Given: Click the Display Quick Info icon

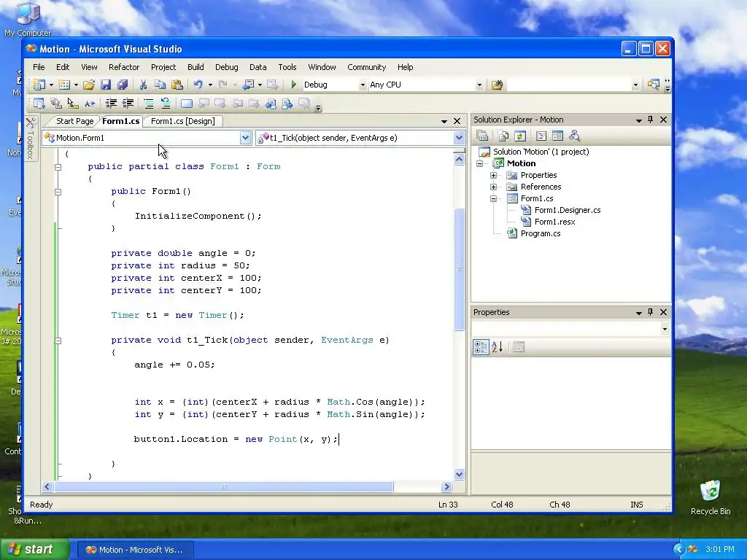Looking at the screenshot, I should pyautogui.click(x=72, y=104).
